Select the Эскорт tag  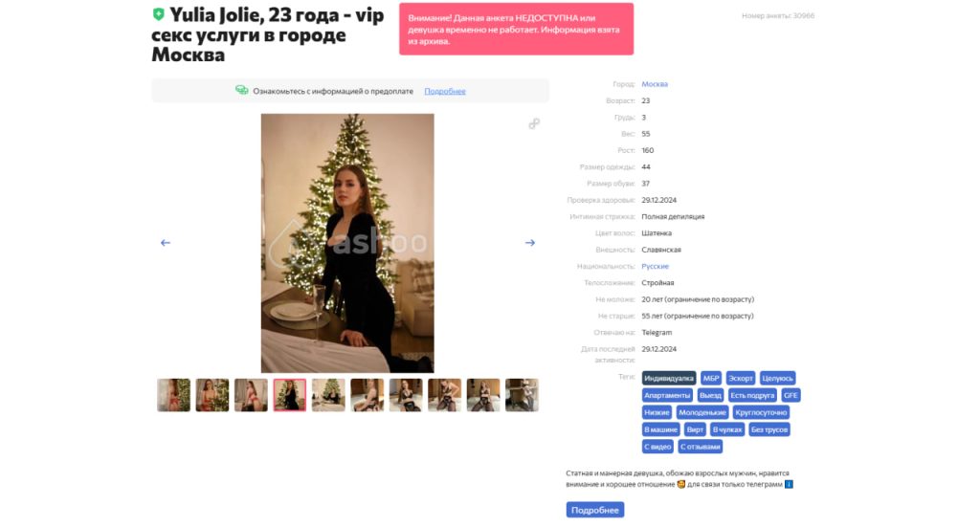[741, 379]
